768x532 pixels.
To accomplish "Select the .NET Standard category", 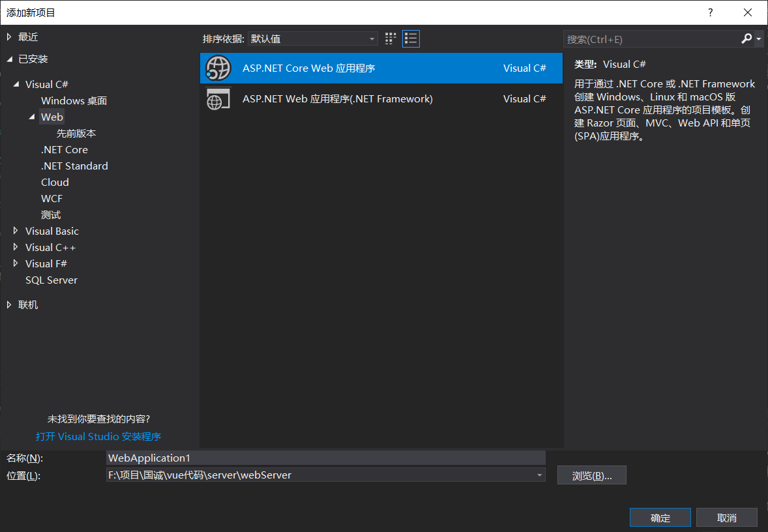I will point(74,166).
